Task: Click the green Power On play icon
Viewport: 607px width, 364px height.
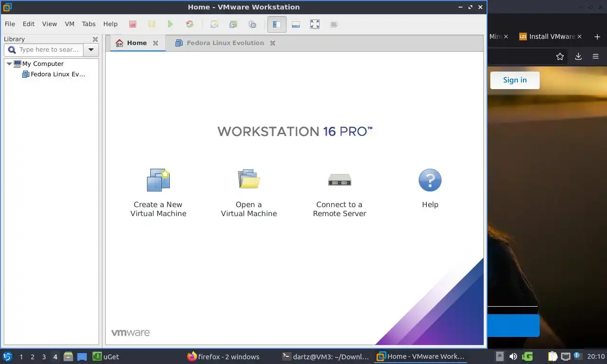Action: pyautogui.click(x=171, y=24)
